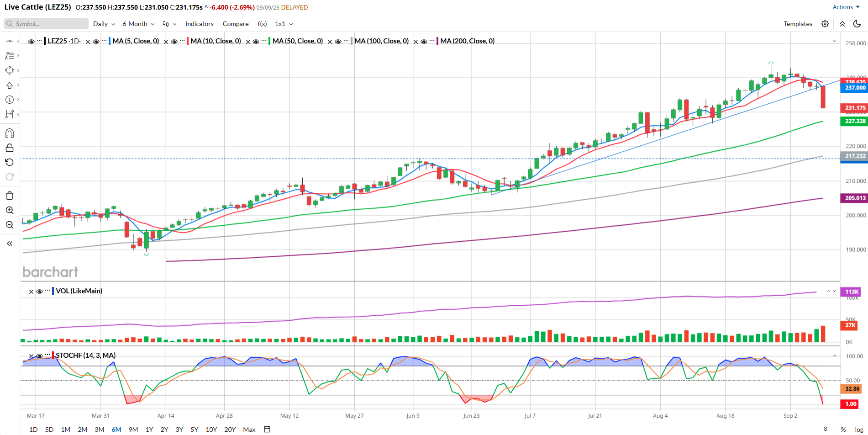The width and height of the screenshot is (868, 435).
Task: Open the chart settings gear
Action: (825, 24)
